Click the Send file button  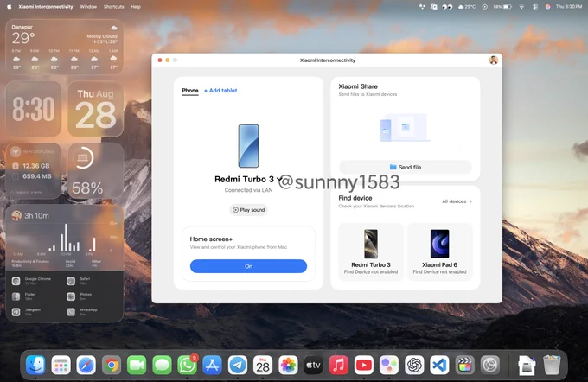pos(406,167)
